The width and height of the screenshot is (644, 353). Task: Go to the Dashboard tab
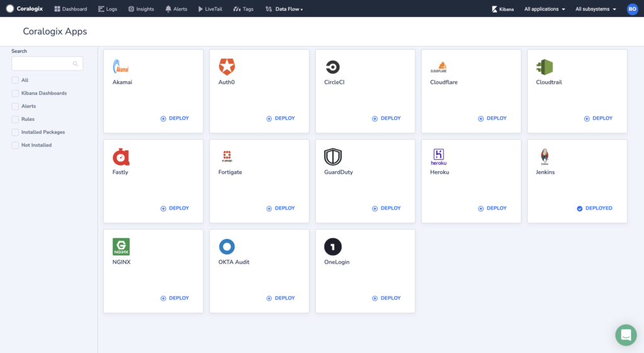pos(70,9)
